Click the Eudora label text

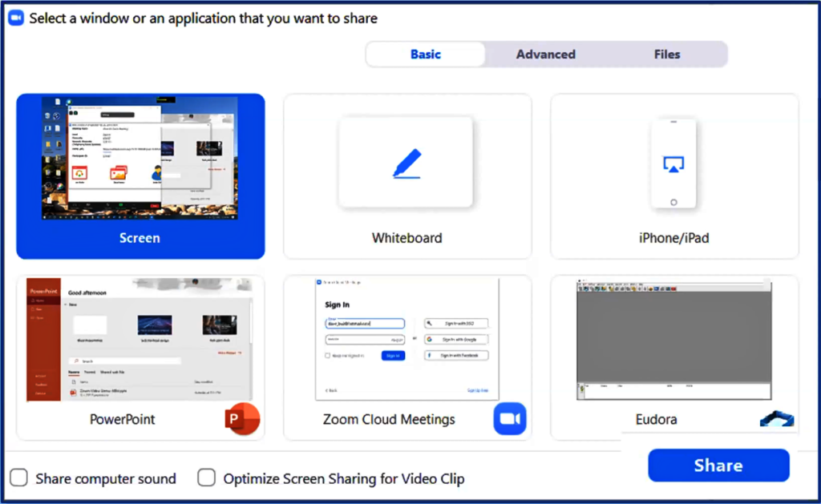click(656, 419)
